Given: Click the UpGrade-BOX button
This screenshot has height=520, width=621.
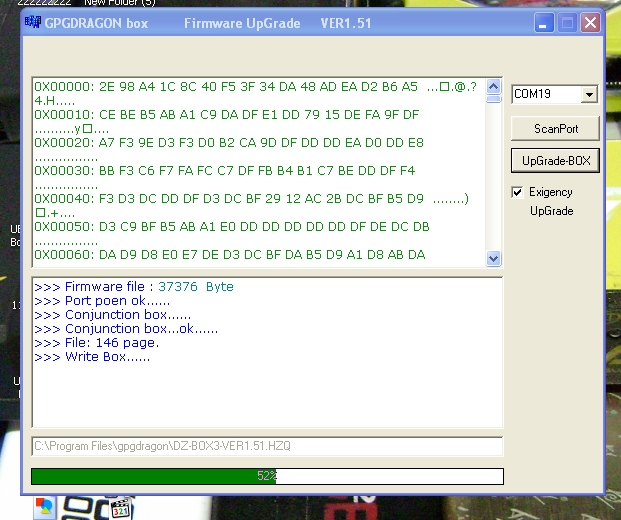Looking at the screenshot, I should click(555, 161).
